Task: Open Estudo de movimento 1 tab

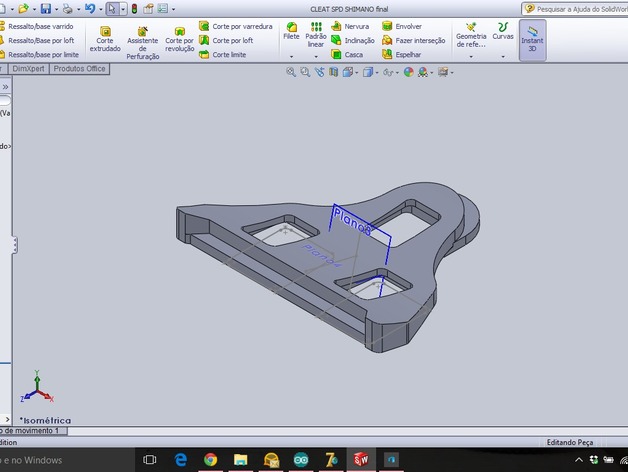Action: click(x=33, y=431)
